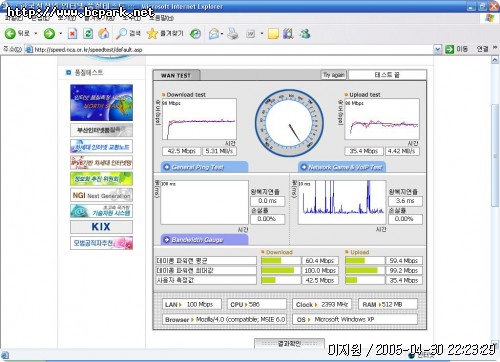Screen dimensions: 500x362
Task: Expand the Back button history dropdown arrow
Action: coord(36,33)
